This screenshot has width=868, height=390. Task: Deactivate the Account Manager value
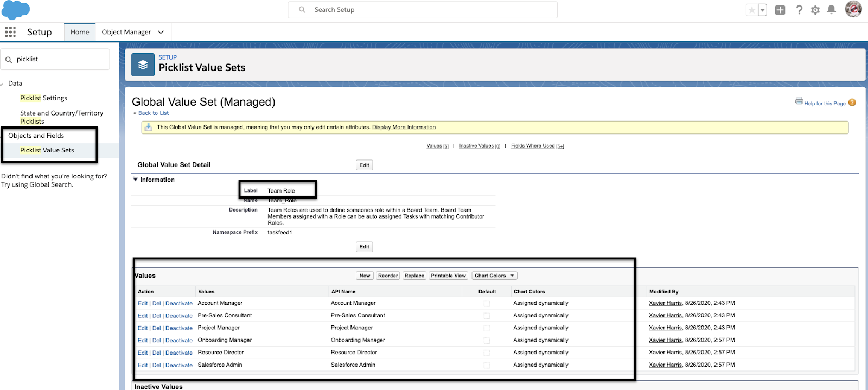(179, 304)
